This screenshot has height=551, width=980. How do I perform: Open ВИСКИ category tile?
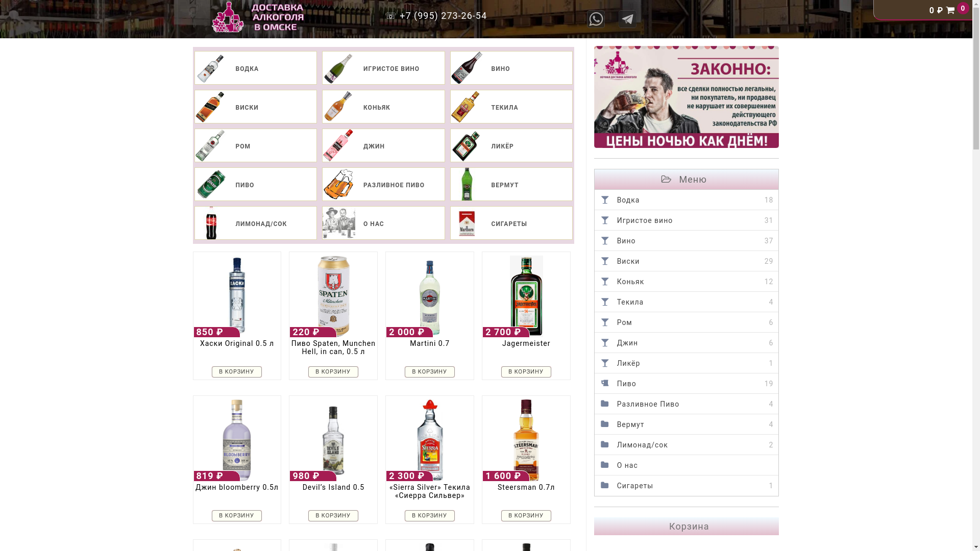255,107
